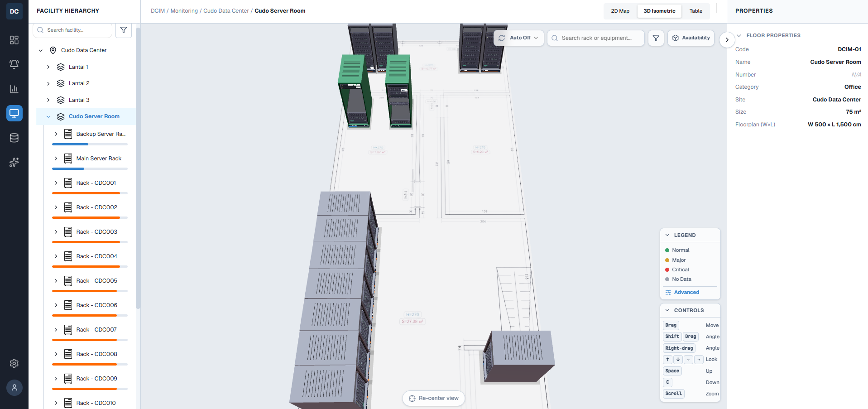Click the Search rack or equipment field
This screenshot has height=409, width=868.
pyautogui.click(x=596, y=38)
